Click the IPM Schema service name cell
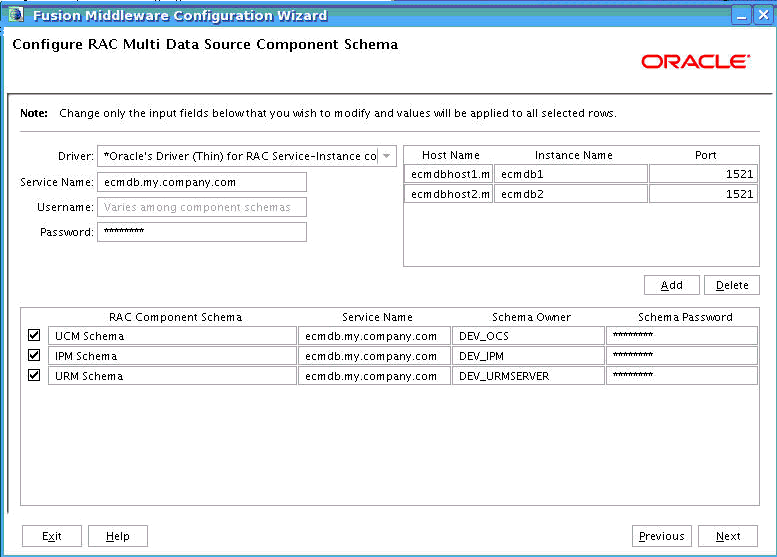Image resolution: width=777 pixels, height=557 pixels. (374, 355)
